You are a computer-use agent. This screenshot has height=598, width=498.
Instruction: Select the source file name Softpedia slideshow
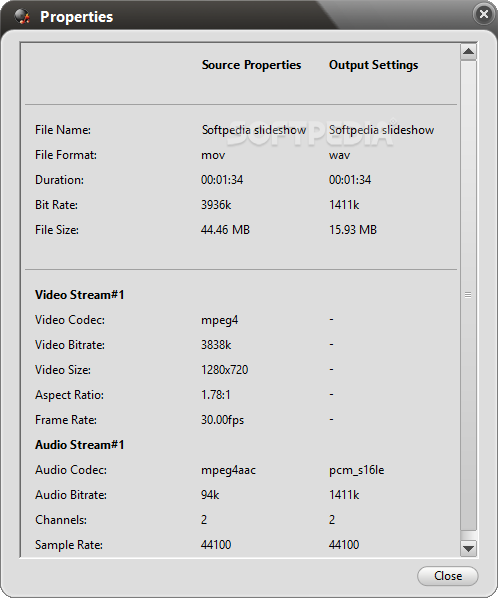[254, 130]
